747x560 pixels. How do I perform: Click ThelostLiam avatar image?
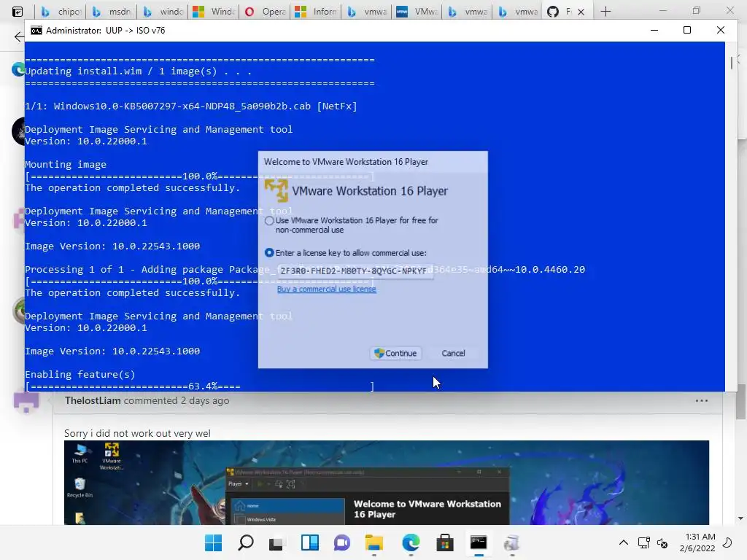[26, 402]
